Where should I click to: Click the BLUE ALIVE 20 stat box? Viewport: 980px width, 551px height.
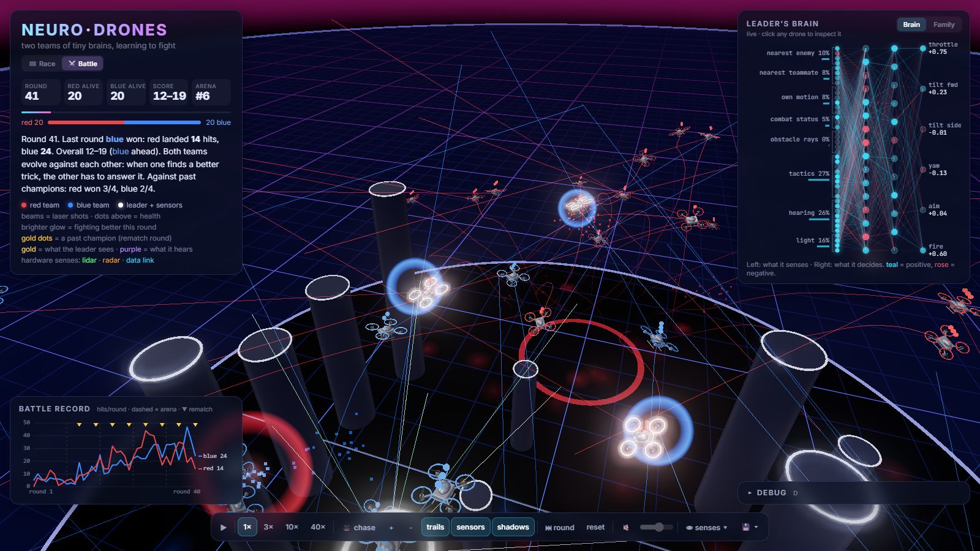[x=127, y=92]
